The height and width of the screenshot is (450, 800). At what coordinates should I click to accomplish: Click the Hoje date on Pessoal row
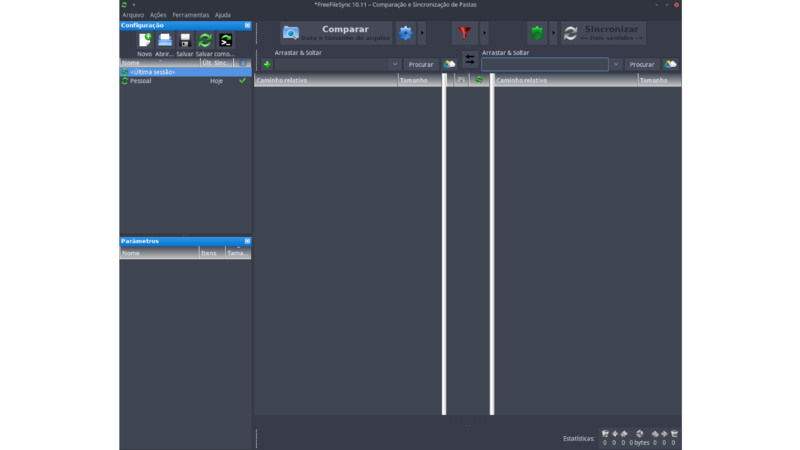pyautogui.click(x=216, y=81)
